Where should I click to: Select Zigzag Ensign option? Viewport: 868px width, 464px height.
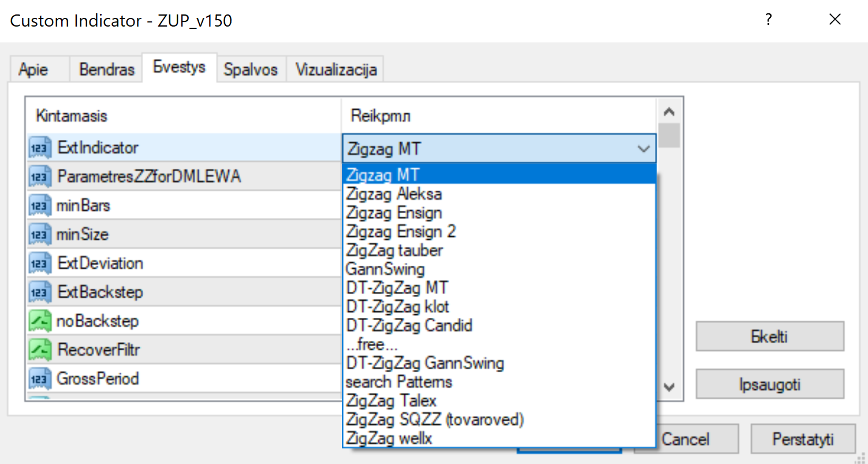pos(499,213)
